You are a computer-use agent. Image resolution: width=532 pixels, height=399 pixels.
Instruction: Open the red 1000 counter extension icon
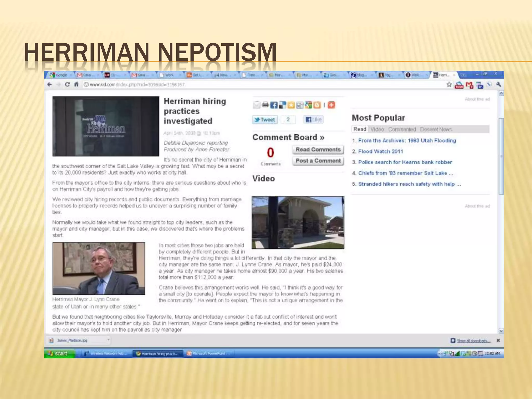[459, 85]
